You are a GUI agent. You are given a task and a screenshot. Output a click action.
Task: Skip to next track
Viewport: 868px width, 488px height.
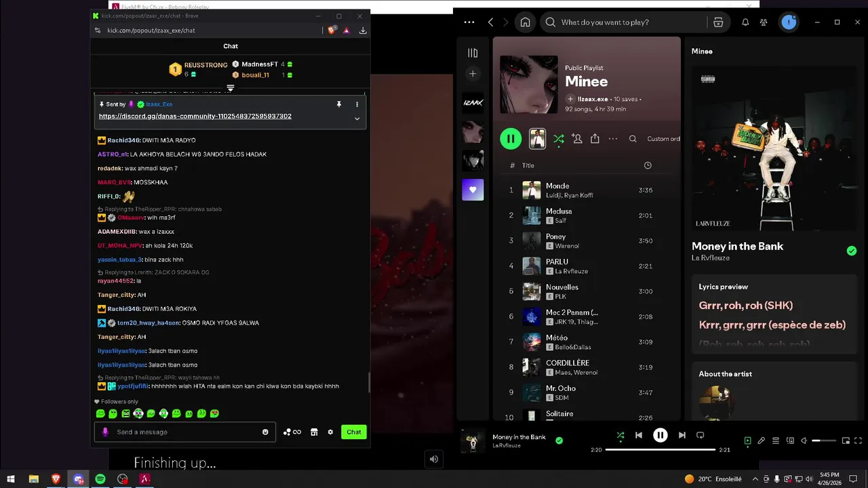(x=682, y=435)
